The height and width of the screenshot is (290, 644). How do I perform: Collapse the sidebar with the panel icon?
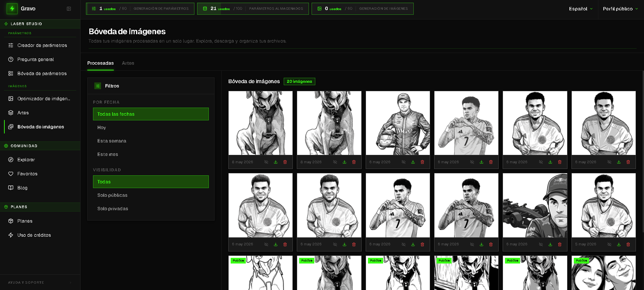point(69,9)
